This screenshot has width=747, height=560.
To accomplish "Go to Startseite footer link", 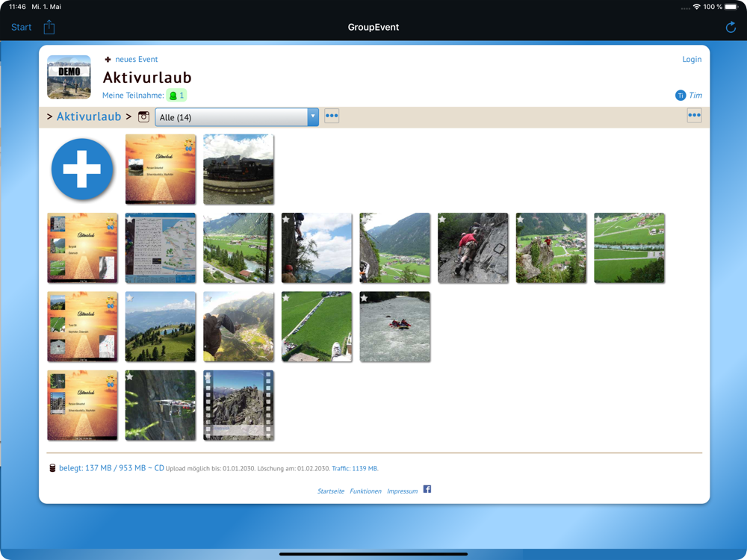I will pos(331,491).
